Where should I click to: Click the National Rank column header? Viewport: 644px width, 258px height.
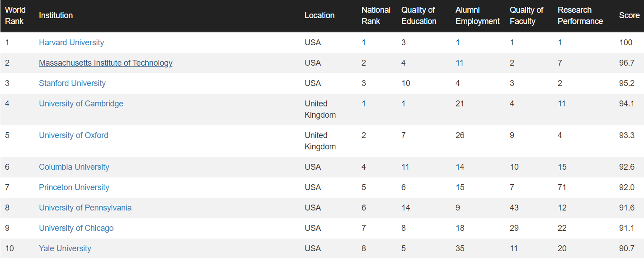point(376,15)
